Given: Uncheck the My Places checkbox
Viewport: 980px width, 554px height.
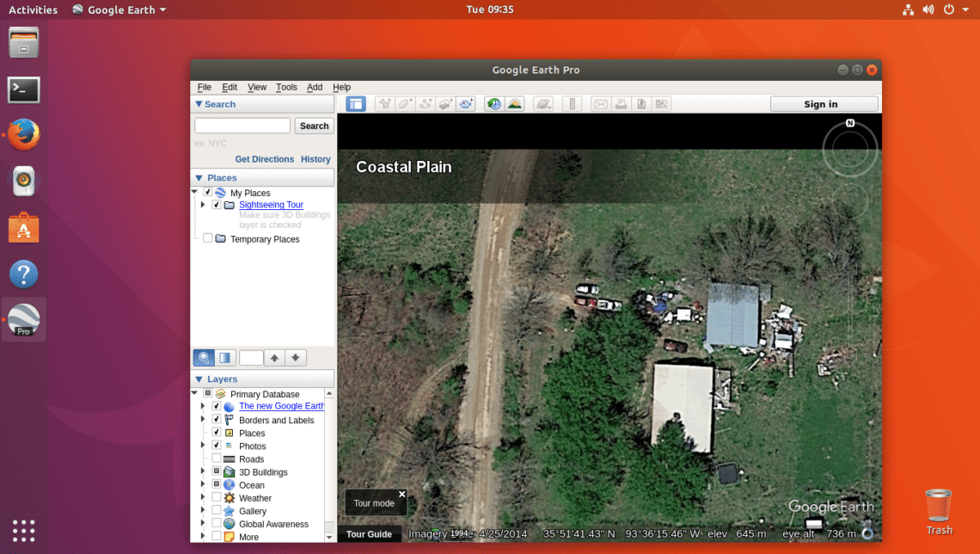Looking at the screenshot, I should 207,193.
